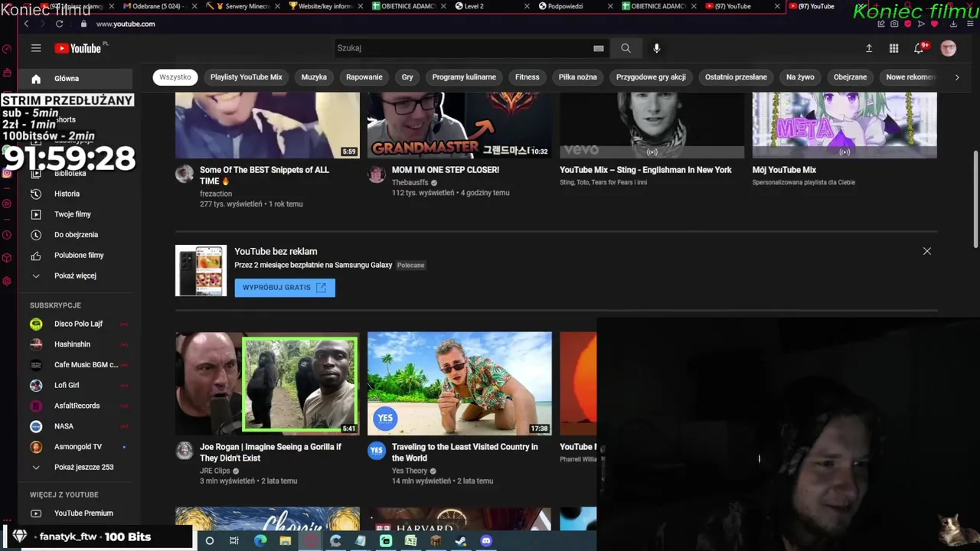Open File Explorer from the taskbar
The width and height of the screenshot is (980, 551).
(286, 541)
